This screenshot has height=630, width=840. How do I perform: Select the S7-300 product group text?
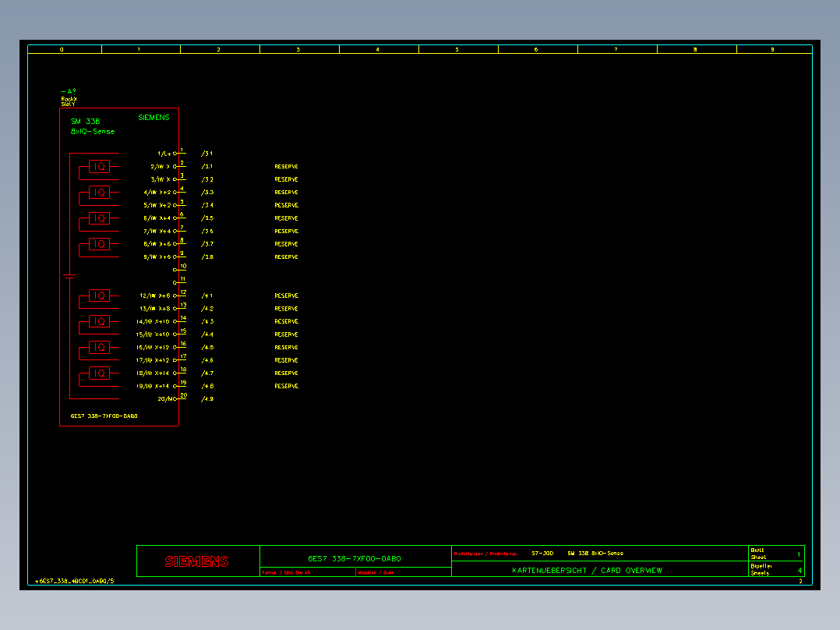coord(542,554)
